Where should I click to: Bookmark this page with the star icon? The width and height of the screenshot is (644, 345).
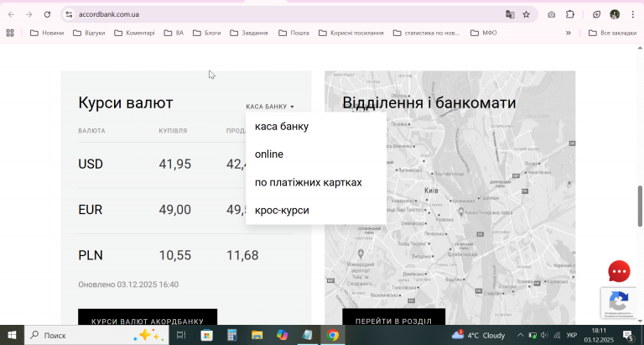[x=526, y=14]
